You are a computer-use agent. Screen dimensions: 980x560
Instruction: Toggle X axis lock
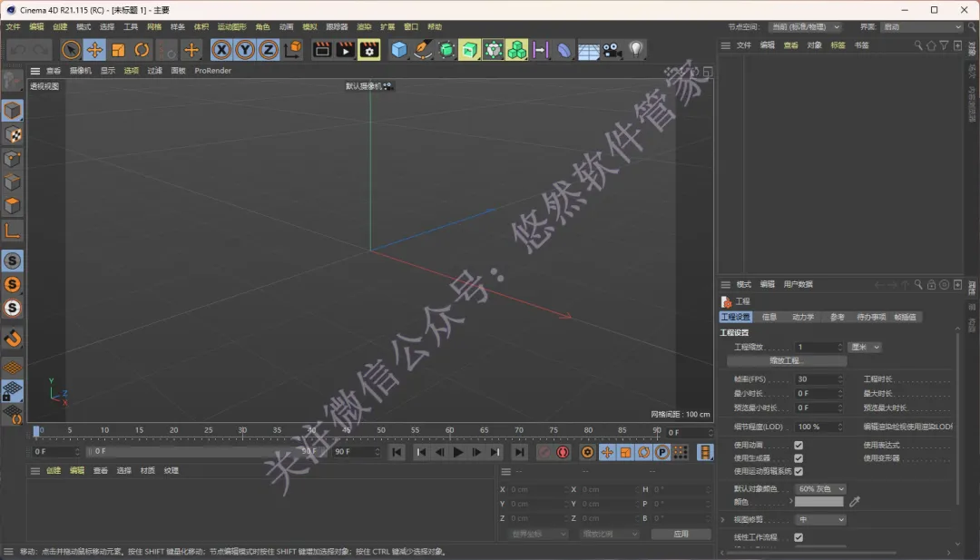click(221, 50)
